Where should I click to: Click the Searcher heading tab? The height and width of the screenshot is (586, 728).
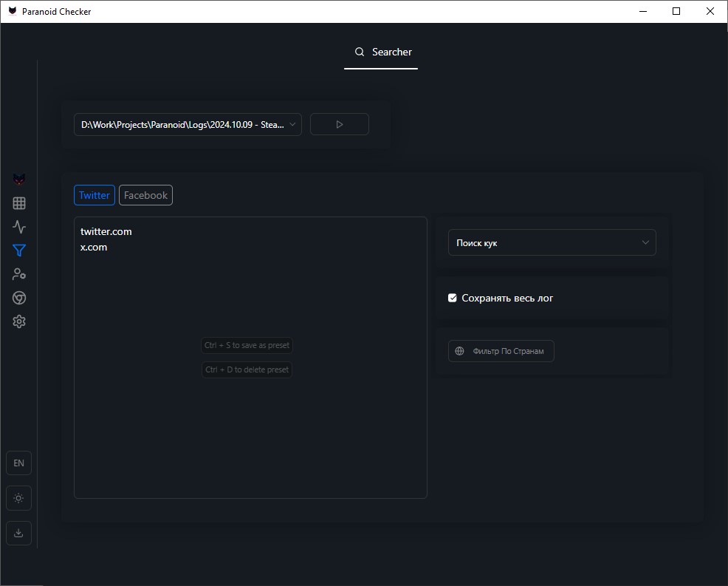click(382, 52)
